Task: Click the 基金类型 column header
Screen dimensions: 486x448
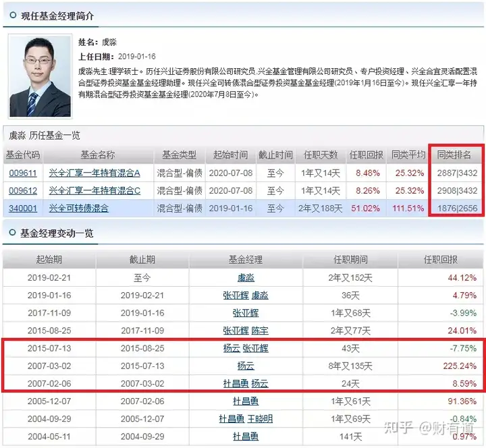Action: tap(179, 155)
